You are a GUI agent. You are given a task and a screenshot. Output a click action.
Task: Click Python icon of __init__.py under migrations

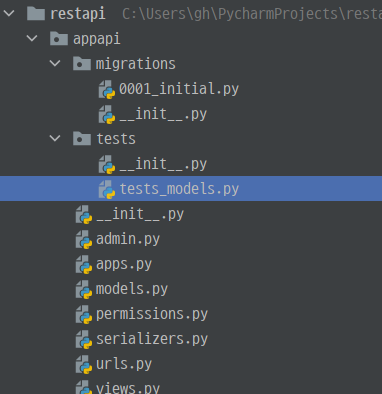(x=107, y=114)
